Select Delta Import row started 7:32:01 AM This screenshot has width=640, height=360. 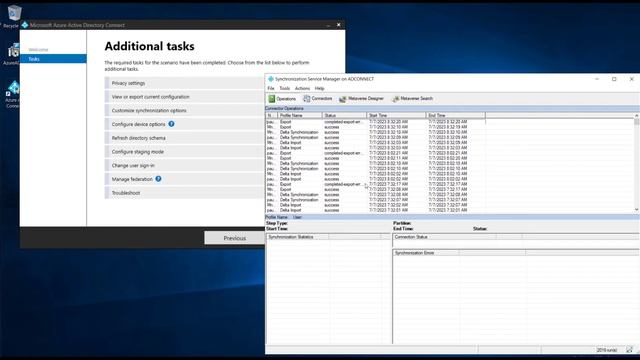point(376,210)
